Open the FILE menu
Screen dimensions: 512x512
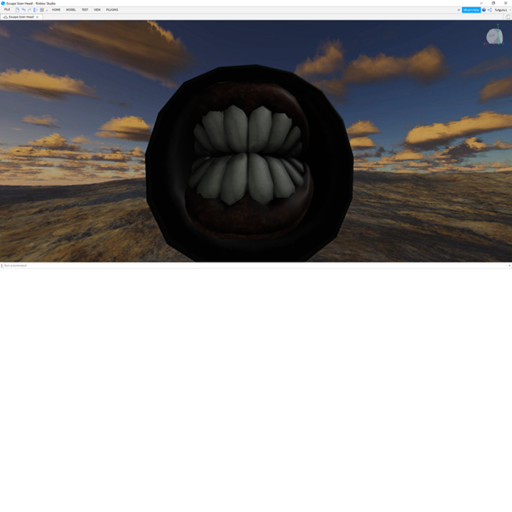[x=7, y=10]
